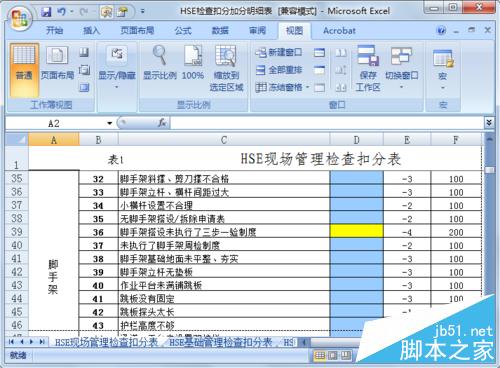This screenshot has width=500, height=368.
Task: Open Zoom (显示比例) magnifier dialog
Action: (x=160, y=63)
